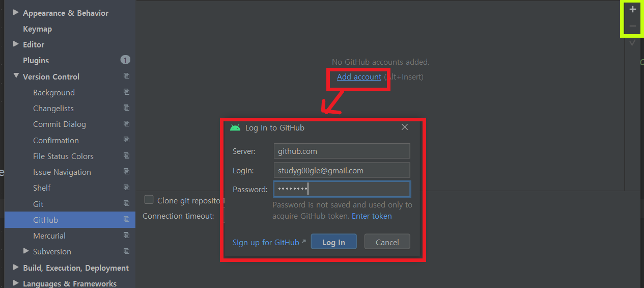Click the project-level icon beside Version Control

click(x=126, y=76)
